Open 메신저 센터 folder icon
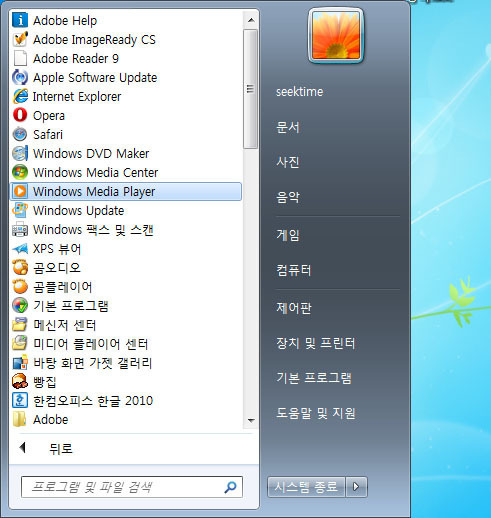 pyautogui.click(x=20, y=324)
